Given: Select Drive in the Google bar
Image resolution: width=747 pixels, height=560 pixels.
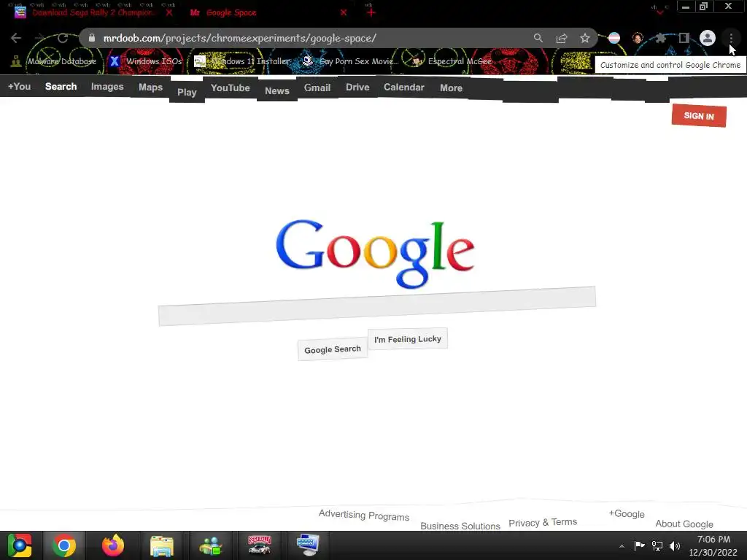Looking at the screenshot, I should pos(357,87).
